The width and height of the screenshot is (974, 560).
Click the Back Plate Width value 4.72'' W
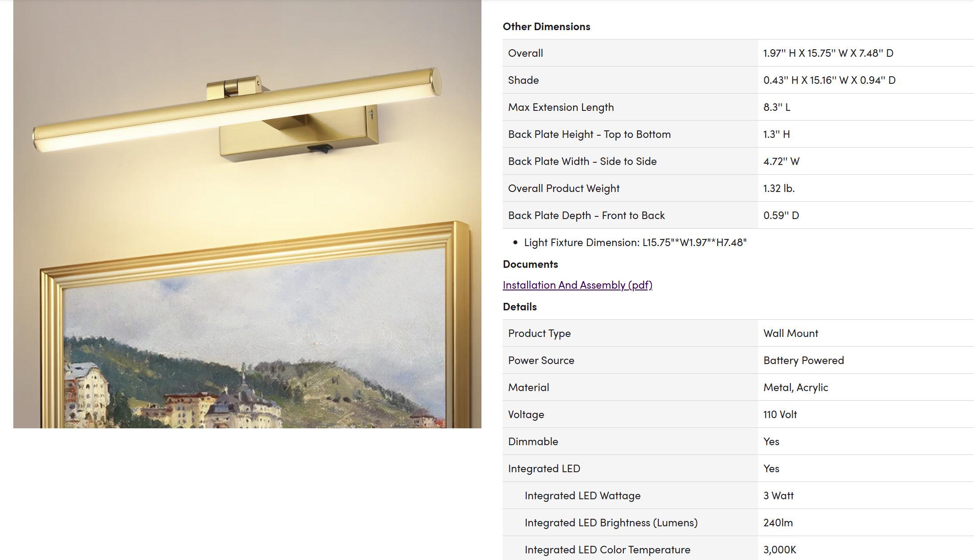coord(781,161)
